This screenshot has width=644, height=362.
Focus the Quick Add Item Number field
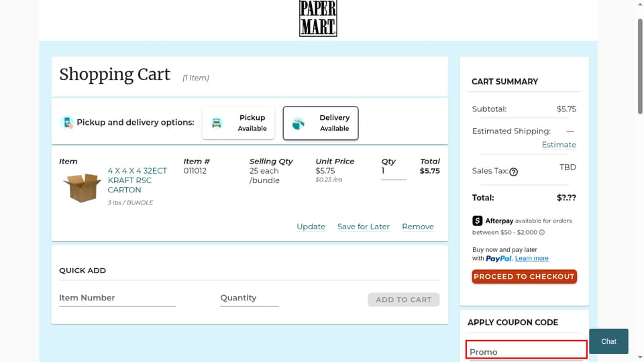117,298
